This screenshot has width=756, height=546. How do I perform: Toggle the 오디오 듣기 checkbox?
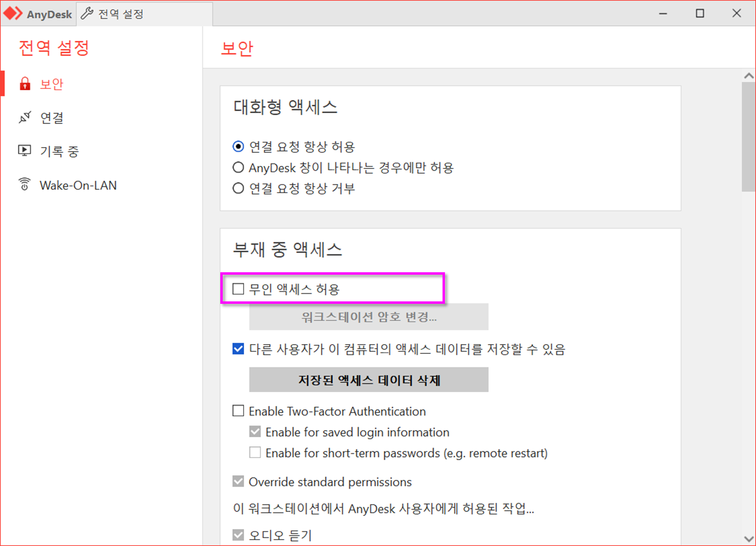click(x=238, y=535)
